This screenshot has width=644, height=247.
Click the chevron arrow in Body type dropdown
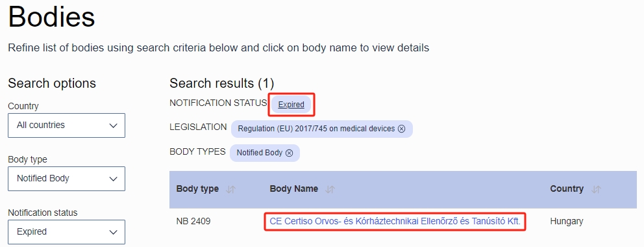(x=114, y=179)
